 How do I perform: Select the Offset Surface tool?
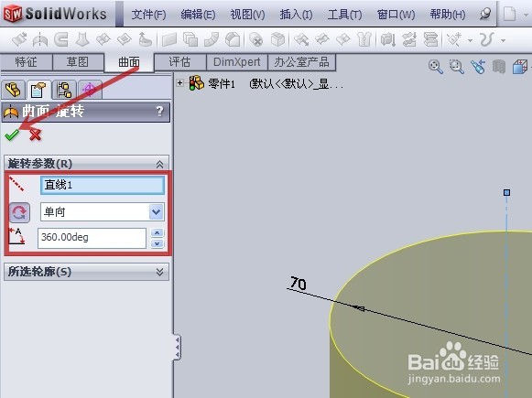(190, 39)
